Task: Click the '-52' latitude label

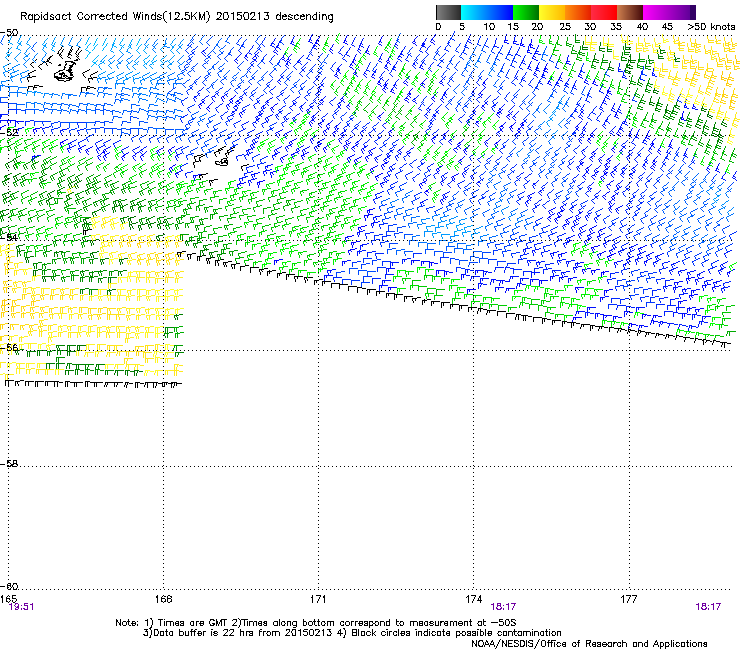Action: (x=9, y=133)
